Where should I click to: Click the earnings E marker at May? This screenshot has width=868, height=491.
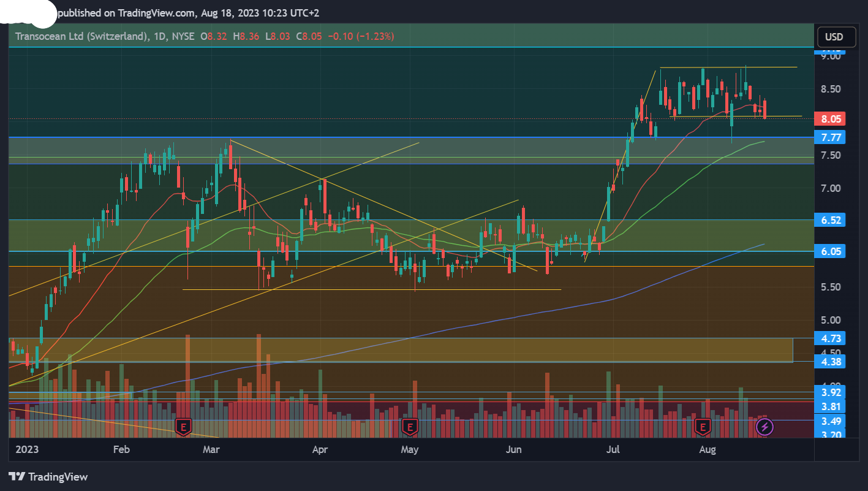click(x=409, y=427)
